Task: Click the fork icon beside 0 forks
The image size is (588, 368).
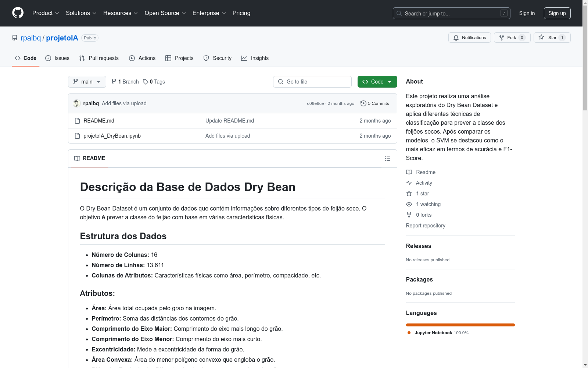Action: pyautogui.click(x=409, y=215)
